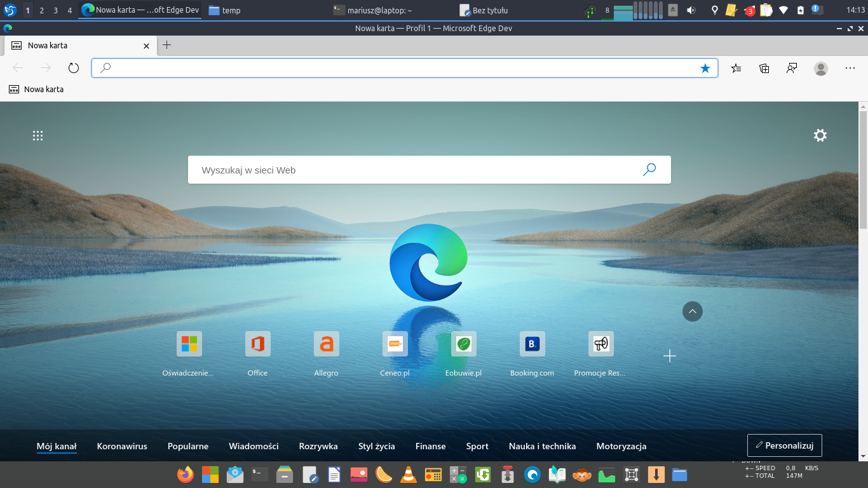Screen dimensions: 868x488
Task: Open the blue folder file manager in dock
Action: pos(680,474)
